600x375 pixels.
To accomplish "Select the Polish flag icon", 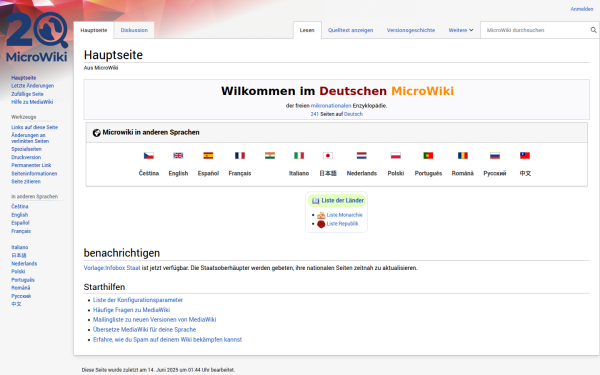I will point(396,155).
